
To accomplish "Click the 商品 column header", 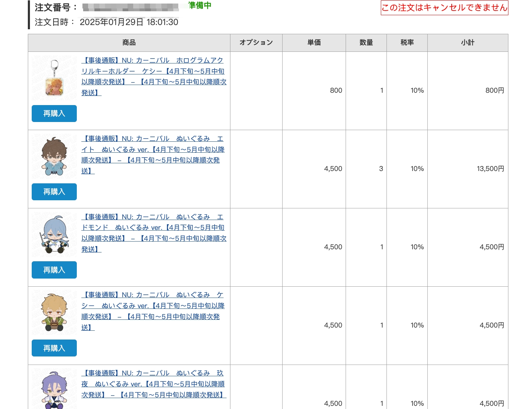I will [129, 43].
